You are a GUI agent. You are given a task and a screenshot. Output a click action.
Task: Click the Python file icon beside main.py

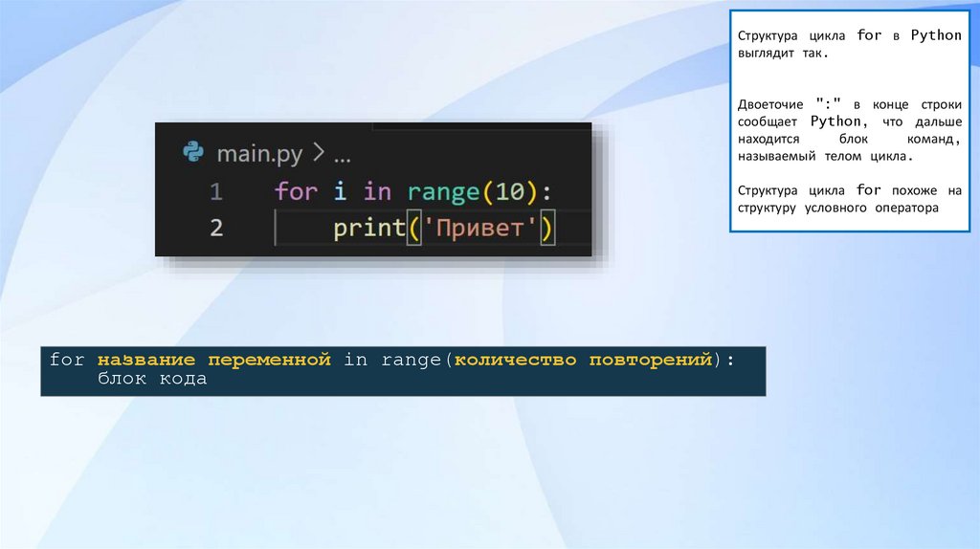coord(193,152)
